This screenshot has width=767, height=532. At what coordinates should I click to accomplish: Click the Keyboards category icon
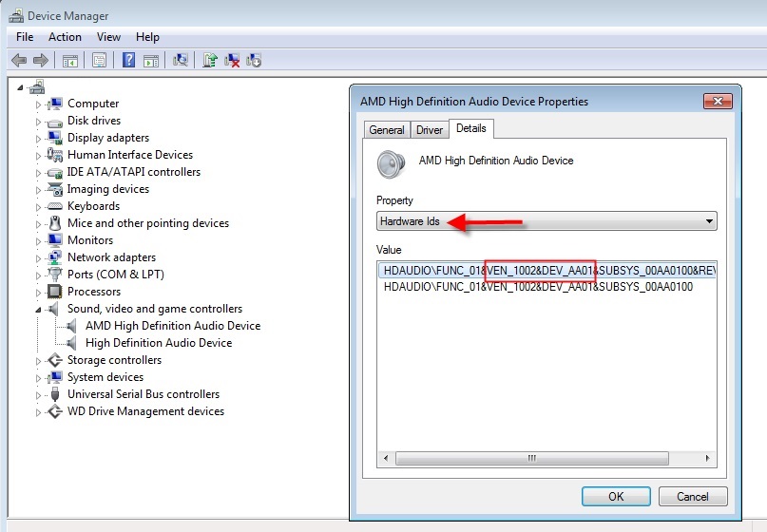[x=55, y=206]
